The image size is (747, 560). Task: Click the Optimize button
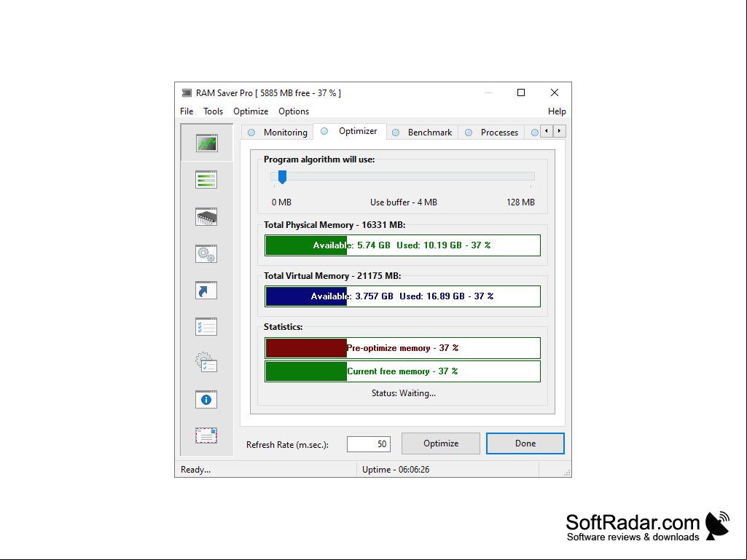[441, 443]
